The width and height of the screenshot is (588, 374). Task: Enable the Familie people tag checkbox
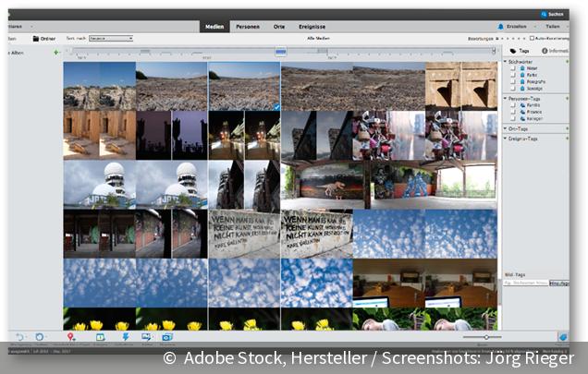click(x=512, y=107)
